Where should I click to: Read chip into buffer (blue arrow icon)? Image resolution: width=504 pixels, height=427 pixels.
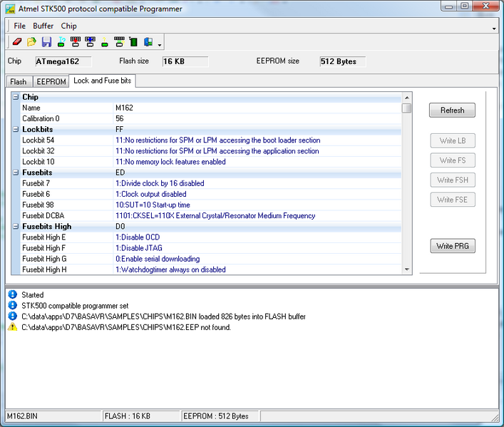pyautogui.click(x=90, y=42)
